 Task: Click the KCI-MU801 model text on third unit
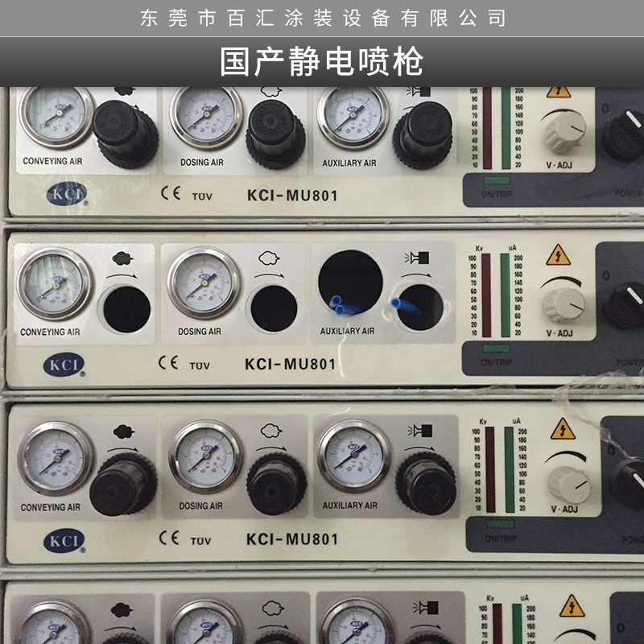pyautogui.click(x=292, y=539)
